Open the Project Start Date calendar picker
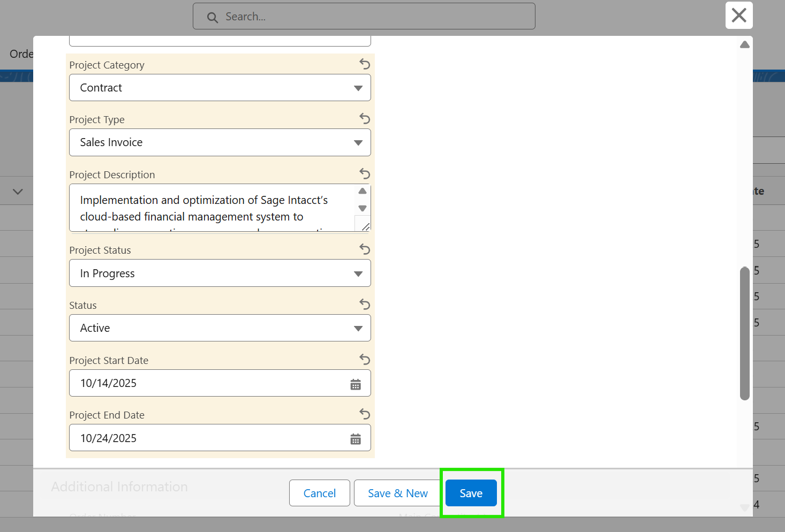 [356, 384]
